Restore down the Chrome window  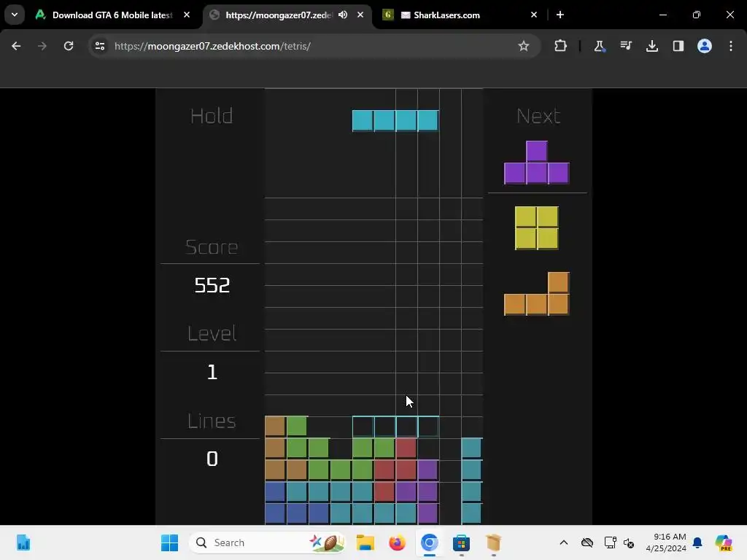[697, 15]
